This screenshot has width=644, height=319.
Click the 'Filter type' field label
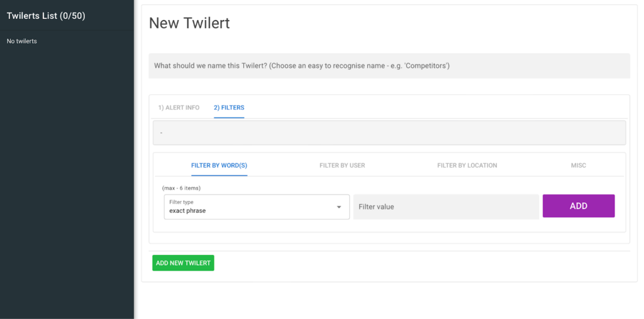pos(181,202)
